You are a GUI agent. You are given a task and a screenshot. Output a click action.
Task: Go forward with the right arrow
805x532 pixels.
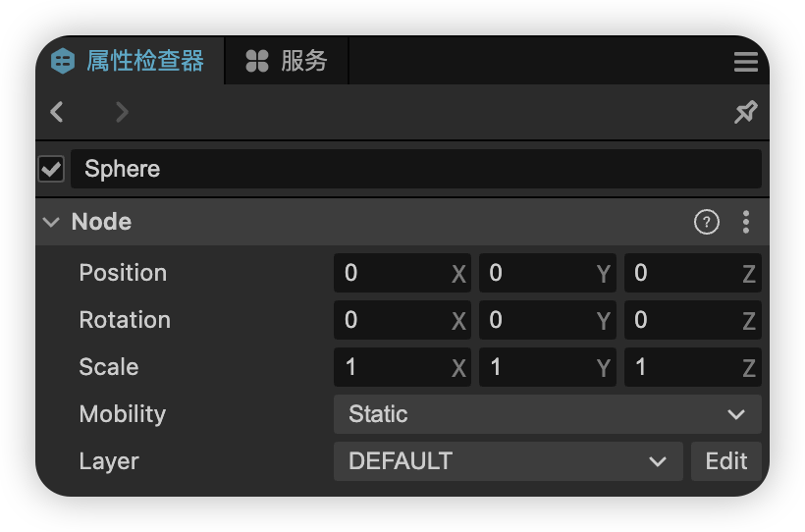[x=122, y=112]
